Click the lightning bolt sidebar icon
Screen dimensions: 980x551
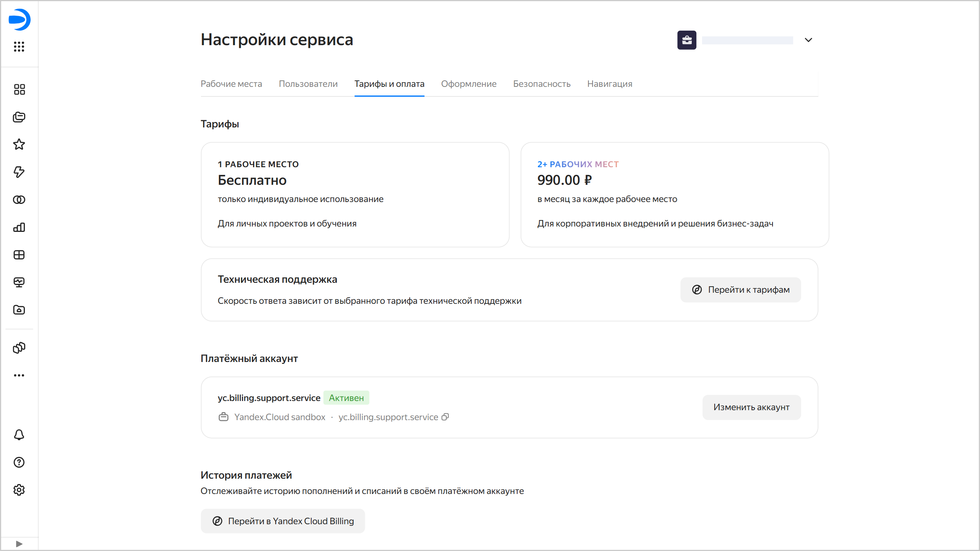[19, 172]
